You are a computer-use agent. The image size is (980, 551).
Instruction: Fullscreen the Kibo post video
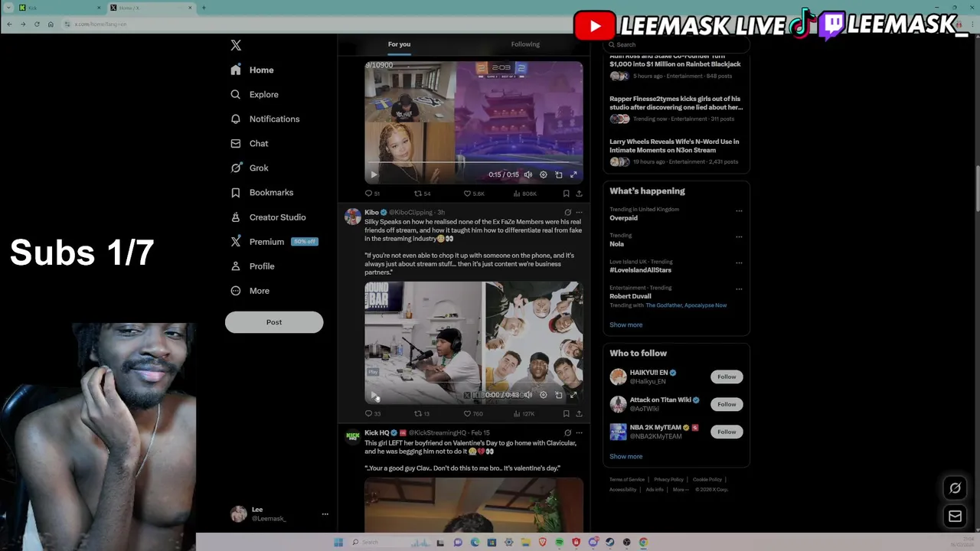pos(573,395)
